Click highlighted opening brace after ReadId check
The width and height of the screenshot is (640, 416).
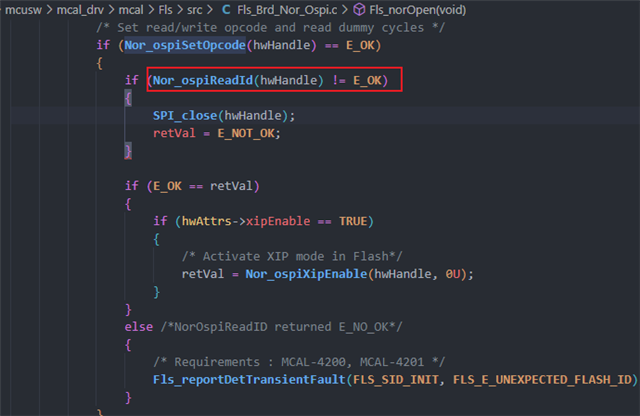(x=128, y=98)
